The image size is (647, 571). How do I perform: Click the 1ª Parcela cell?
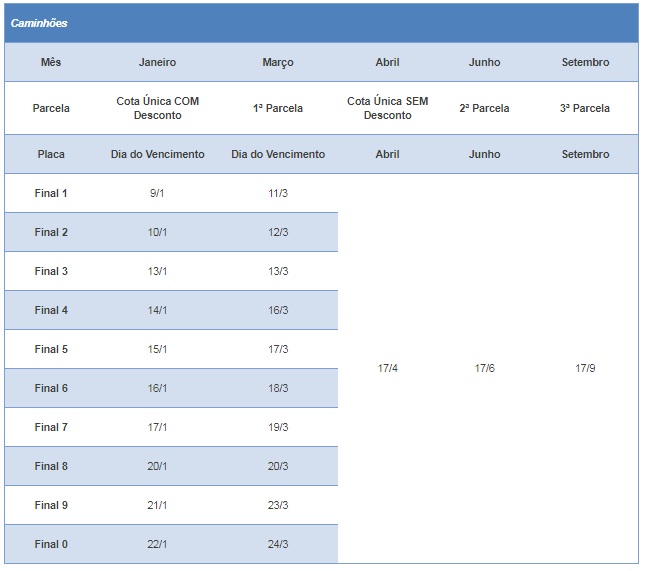click(278, 108)
